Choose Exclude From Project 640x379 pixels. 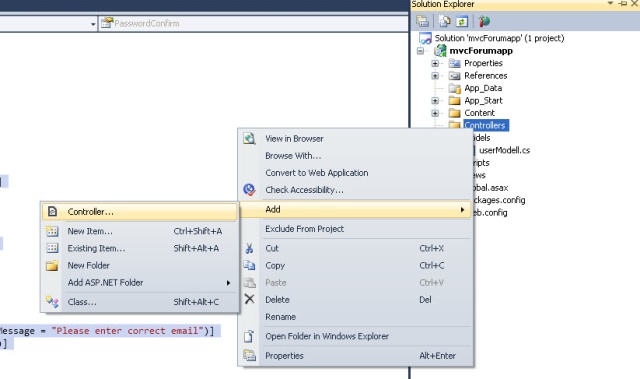point(355,229)
